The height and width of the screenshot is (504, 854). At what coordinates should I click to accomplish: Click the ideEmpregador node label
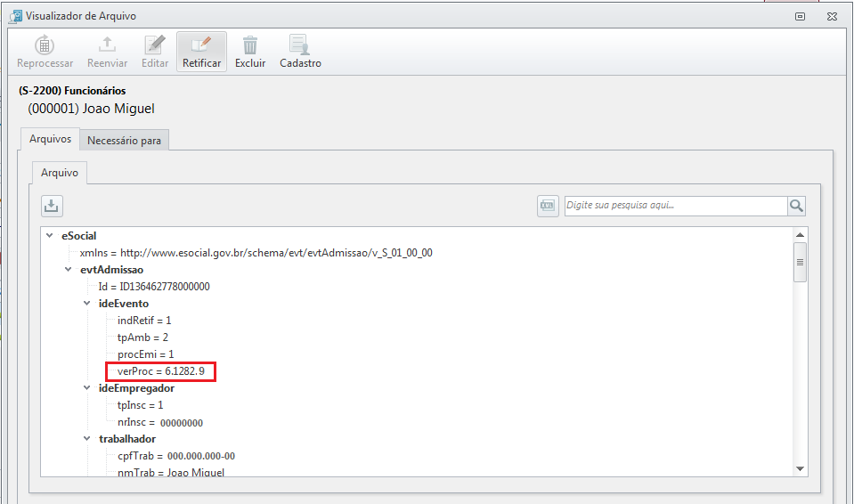(137, 388)
